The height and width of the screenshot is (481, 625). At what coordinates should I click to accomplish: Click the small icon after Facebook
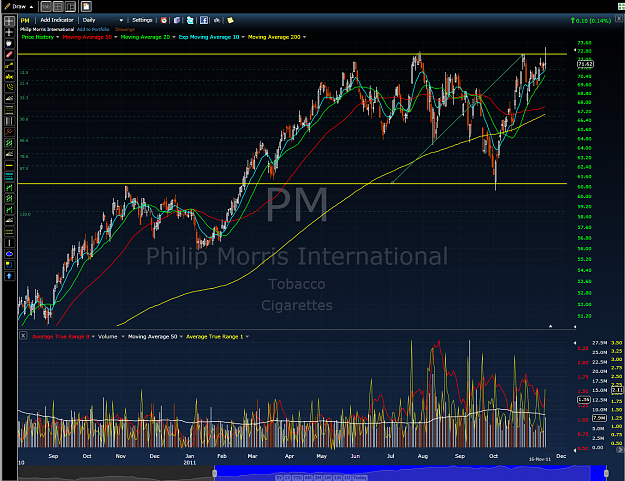tap(217, 20)
